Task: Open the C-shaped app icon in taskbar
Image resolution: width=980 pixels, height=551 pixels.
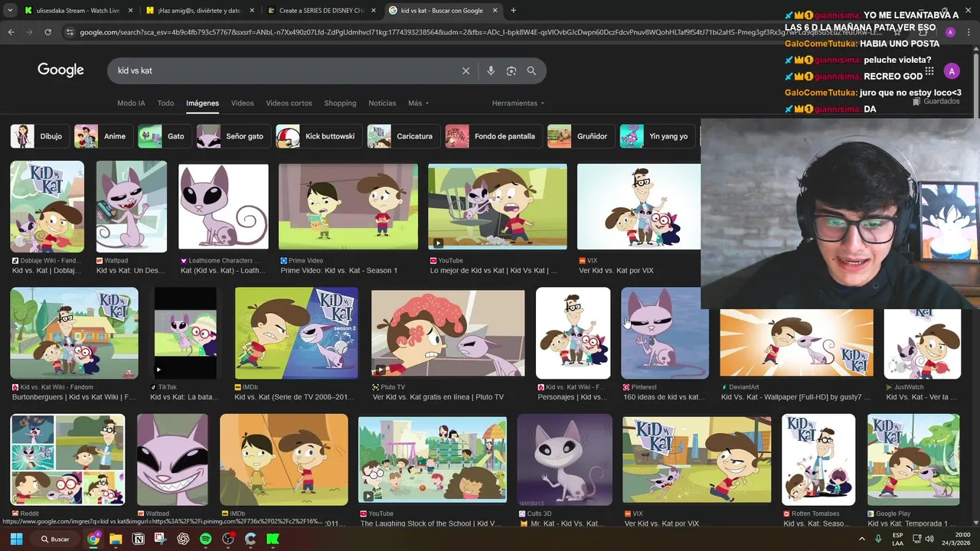Action: pyautogui.click(x=250, y=539)
